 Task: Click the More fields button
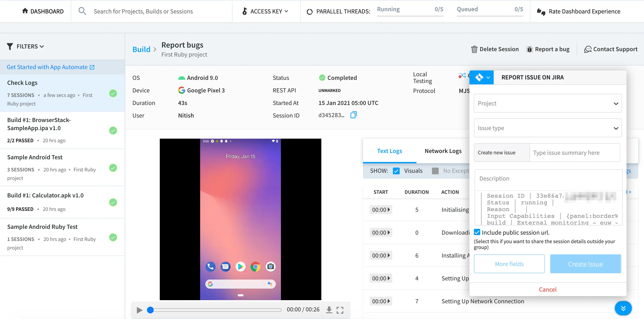[x=509, y=264]
